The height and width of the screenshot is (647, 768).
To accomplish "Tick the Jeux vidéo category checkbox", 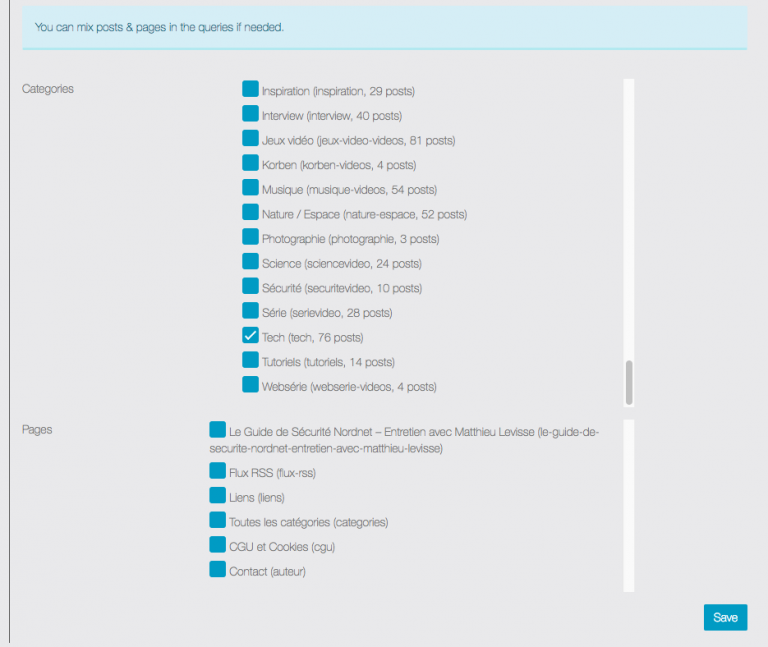I will (250, 138).
